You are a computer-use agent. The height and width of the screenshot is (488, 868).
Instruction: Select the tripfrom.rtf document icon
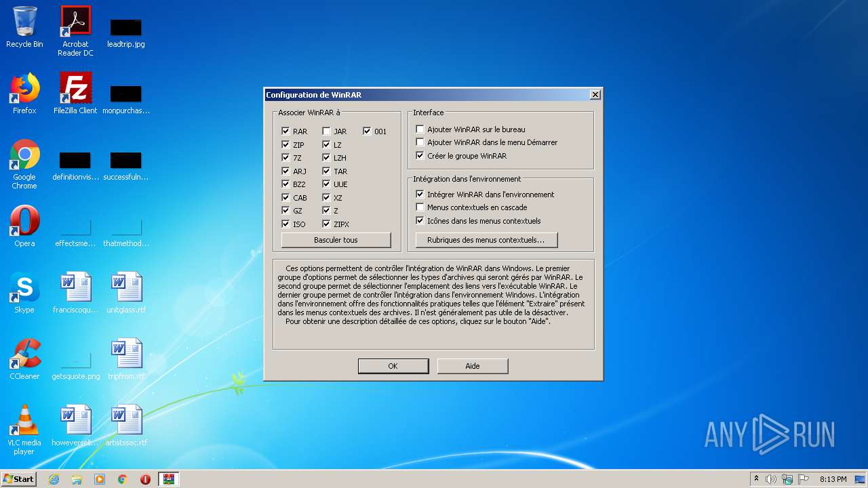[x=126, y=359]
